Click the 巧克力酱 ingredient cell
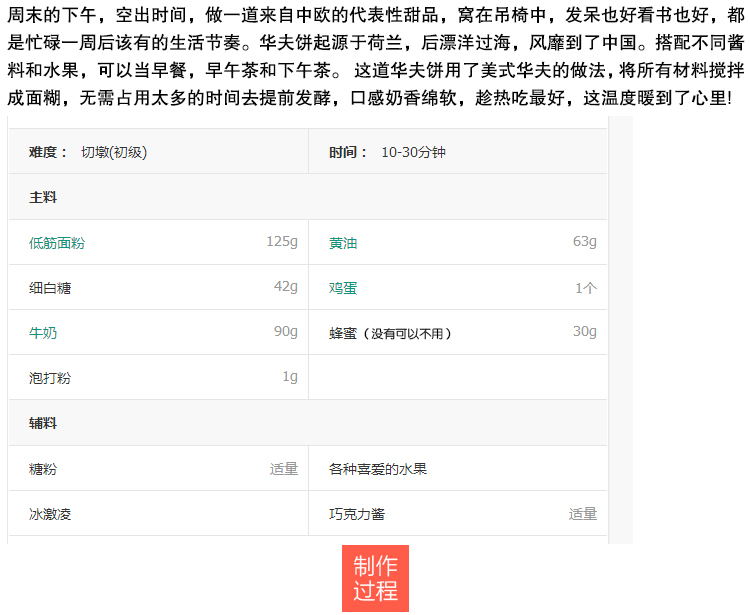Image resolution: width=750 pixels, height=615 pixels. [458, 513]
